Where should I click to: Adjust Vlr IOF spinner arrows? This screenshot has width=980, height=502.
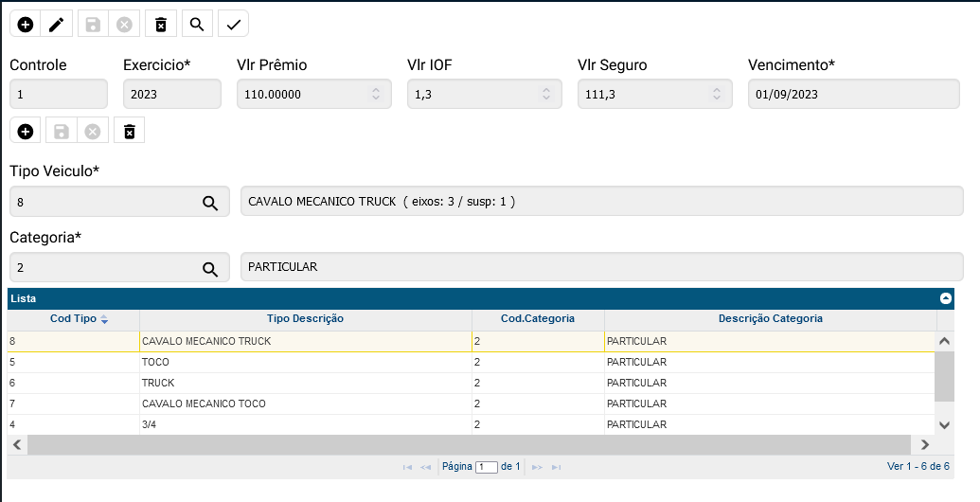pyautogui.click(x=545, y=94)
